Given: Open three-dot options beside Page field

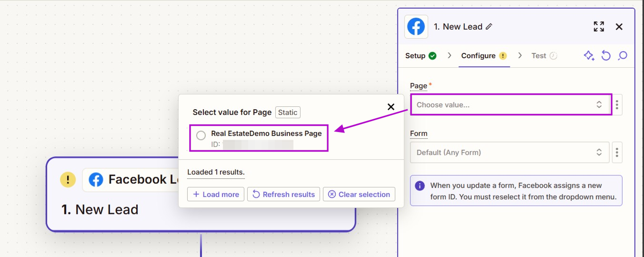Looking at the screenshot, I should pyautogui.click(x=617, y=104).
